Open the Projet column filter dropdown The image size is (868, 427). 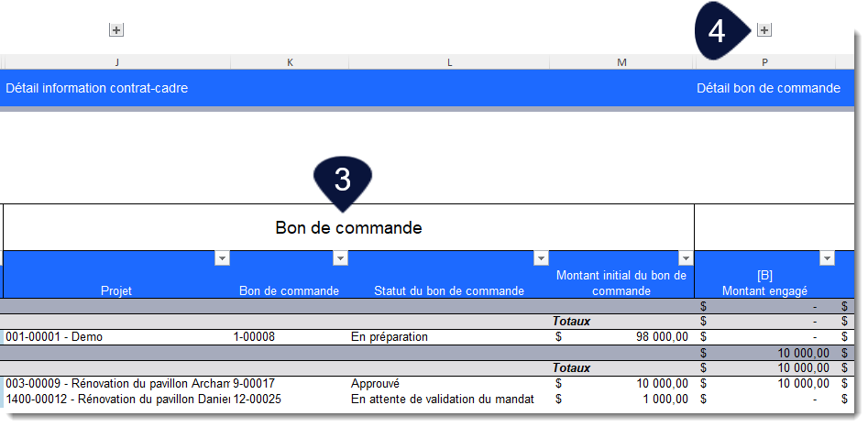point(222,258)
